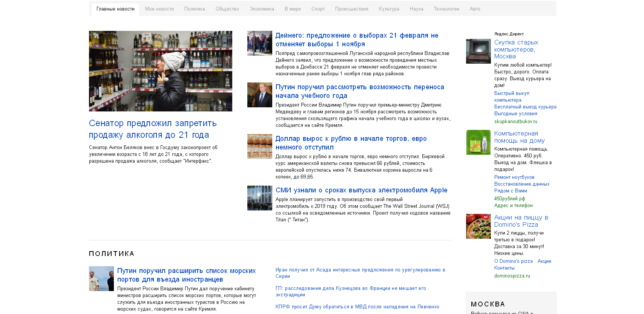Open the Восстановление данных link
This screenshot has height=314, width=644.
522,184
